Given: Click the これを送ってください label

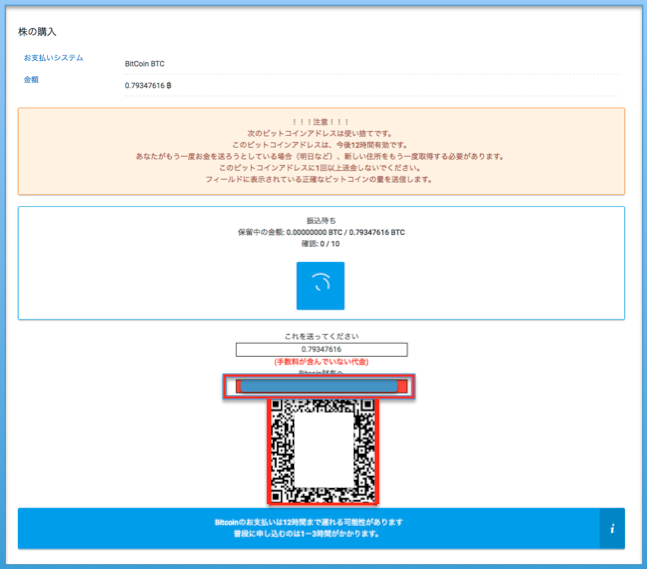Looking at the screenshot, I should click(x=321, y=336).
